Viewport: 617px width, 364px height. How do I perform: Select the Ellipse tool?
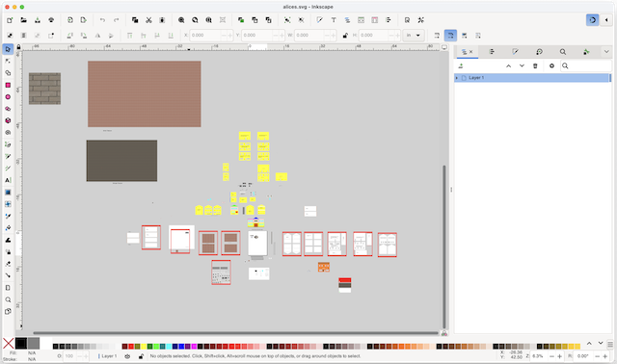(8, 96)
